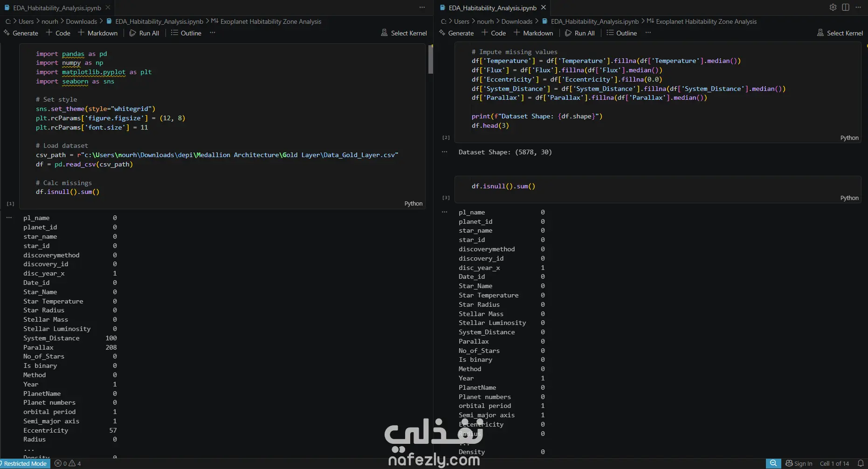Open output actions for right isnull output

tap(444, 212)
